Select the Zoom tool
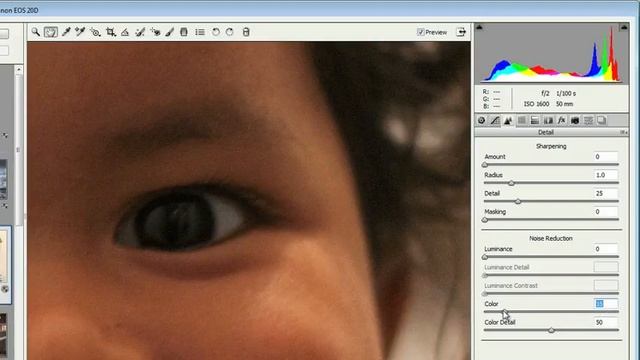 (36, 32)
